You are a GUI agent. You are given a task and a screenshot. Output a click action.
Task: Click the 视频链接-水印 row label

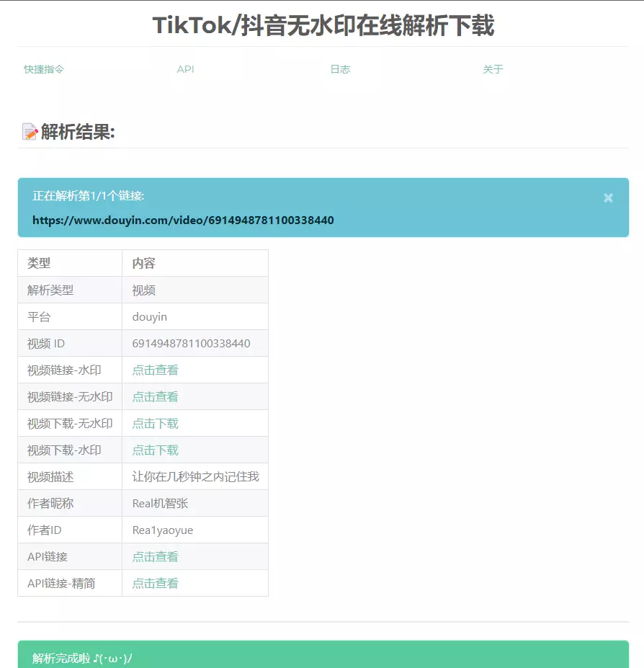pyautogui.click(x=64, y=370)
